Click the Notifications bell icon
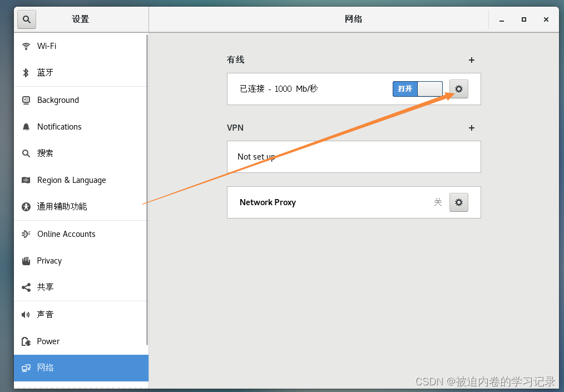Screen dimensions: 564x392 26,127
